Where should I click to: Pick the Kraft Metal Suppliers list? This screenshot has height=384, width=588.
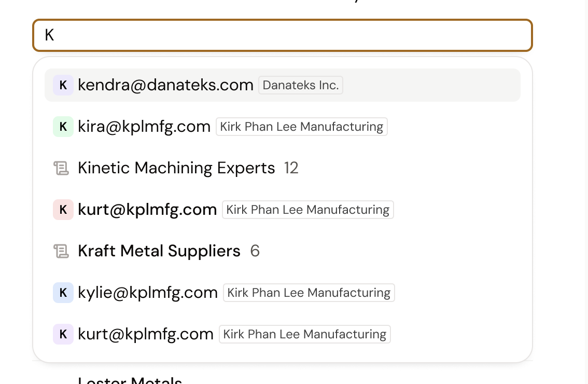pyautogui.click(x=159, y=251)
